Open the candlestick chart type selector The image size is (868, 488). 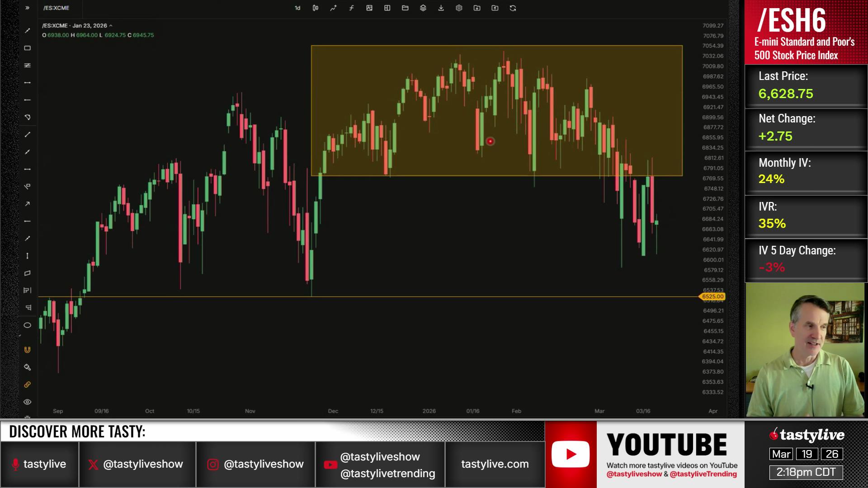pyautogui.click(x=316, y=8)
